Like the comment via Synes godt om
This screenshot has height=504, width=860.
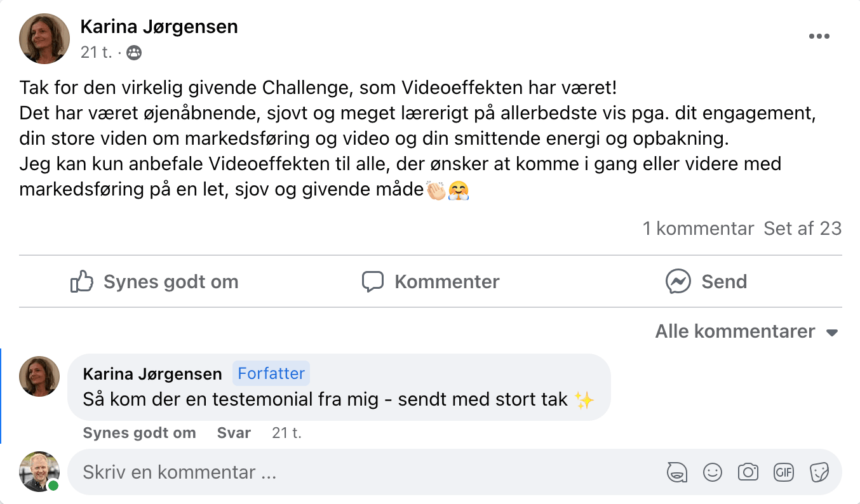[x=139, y=433]
